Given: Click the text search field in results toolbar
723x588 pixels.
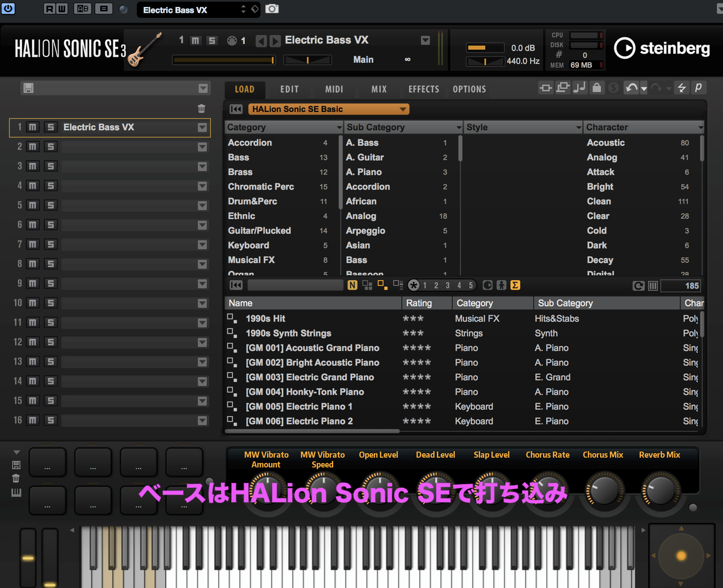Looking at the screenshot, I should 295,285.
